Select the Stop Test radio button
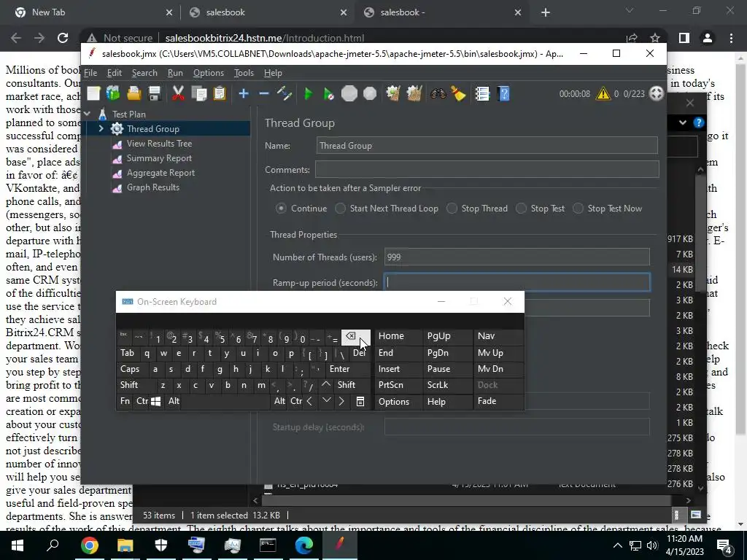Screen dimensions: 747x560 point(521,209)
